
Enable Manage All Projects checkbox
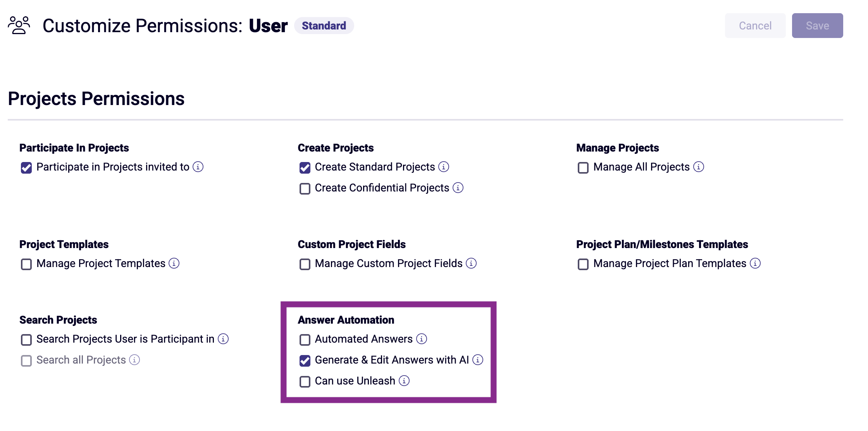click(x=583, y=168)
